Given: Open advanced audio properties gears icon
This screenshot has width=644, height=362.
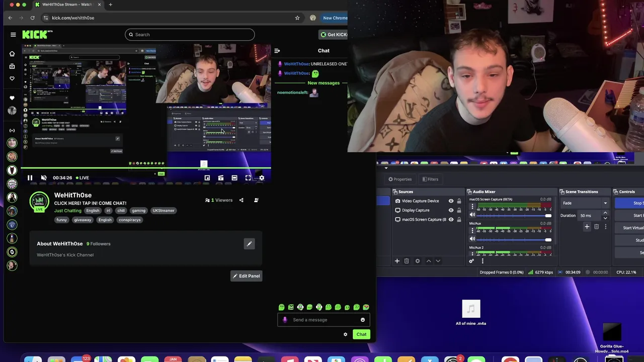Looking at the screenshot, I should (471, 261).
